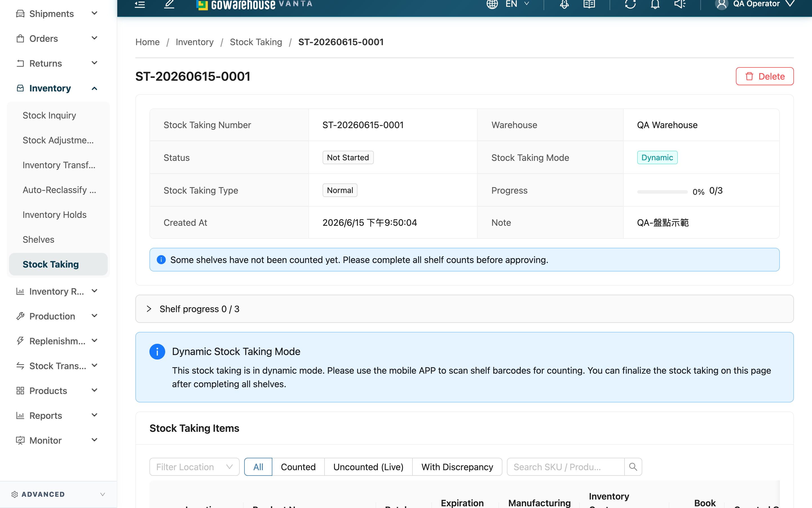
Task: Select the With Discrepancy filter tab
Action: tap(457, 467)
